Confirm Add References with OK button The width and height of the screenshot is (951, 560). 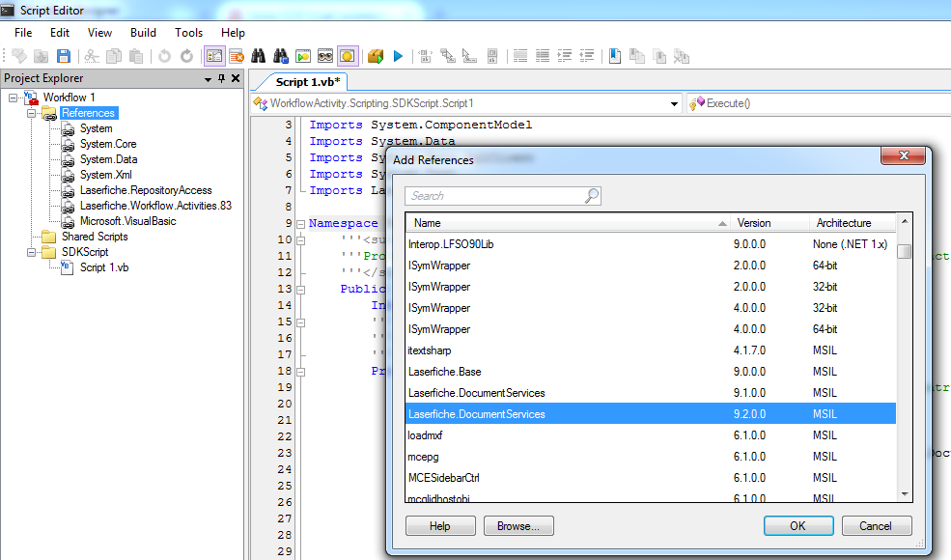coord(798,526)
